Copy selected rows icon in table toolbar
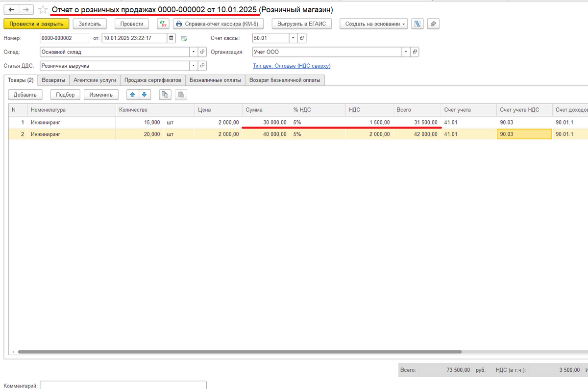 pyautogui.click(x=165, y=95)
